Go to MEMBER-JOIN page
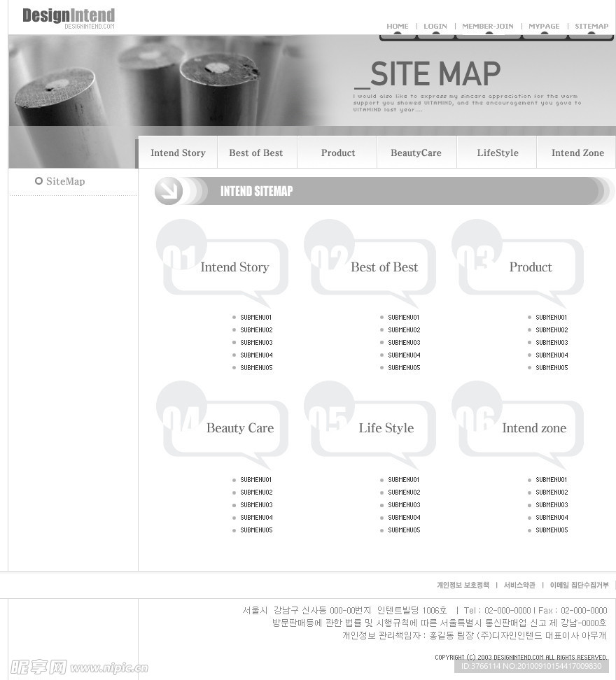Image resolution: width=616 pixels, height=680 pixels. point(488,26)
